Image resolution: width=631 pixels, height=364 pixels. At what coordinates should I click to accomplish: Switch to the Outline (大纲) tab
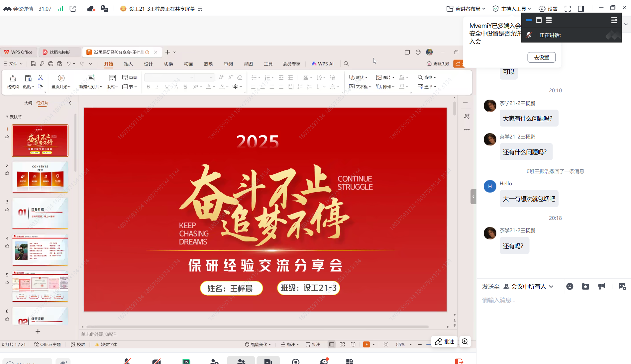(28, 103)
